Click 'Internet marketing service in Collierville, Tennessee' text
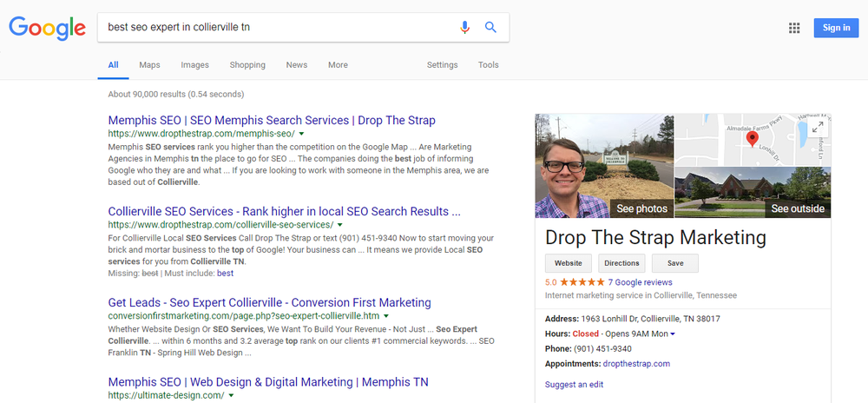868x403 pixels. click(641, 295)
